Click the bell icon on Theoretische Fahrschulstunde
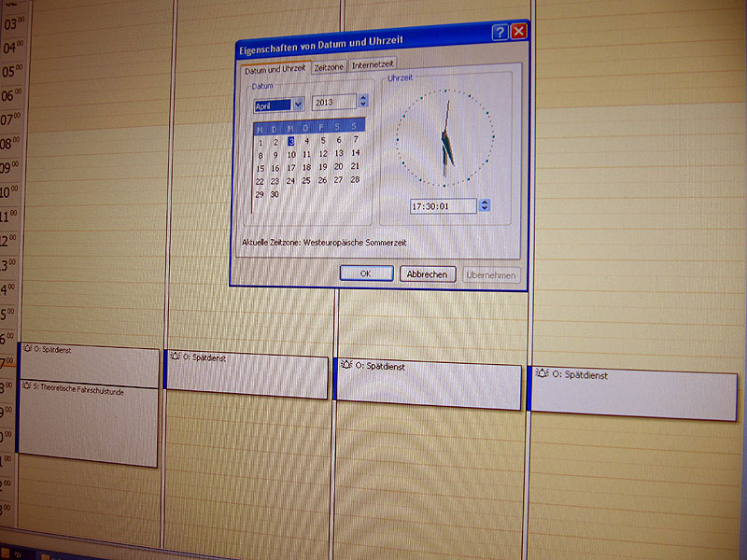This screenshot has height=560, width=747. click(25, 386)
